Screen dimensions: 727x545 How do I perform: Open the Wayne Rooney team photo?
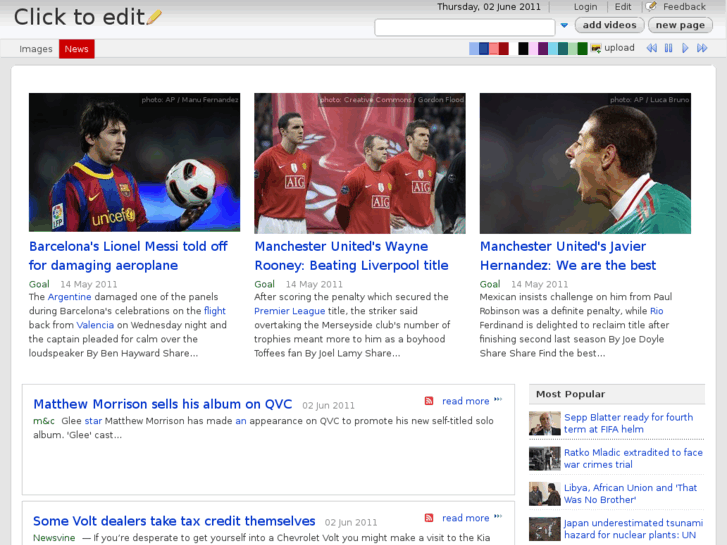360,163
